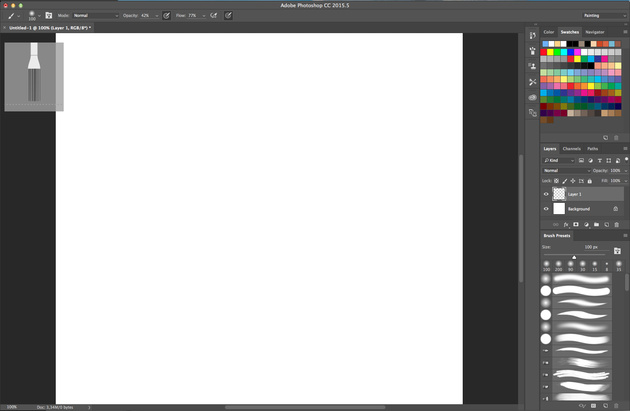Open layer Opacity 100% dropdown arrow

(625, 171)
